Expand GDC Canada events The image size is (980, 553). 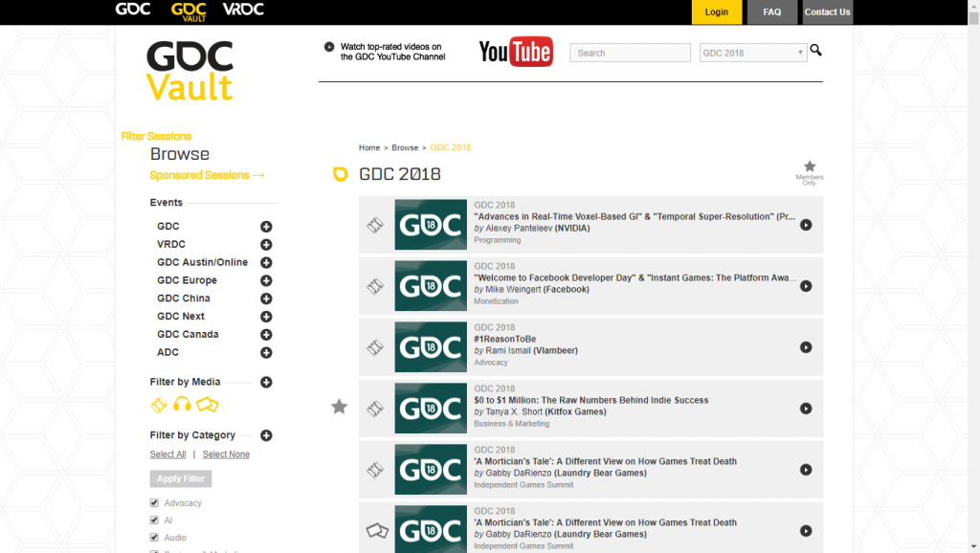(x=266, y=335)
